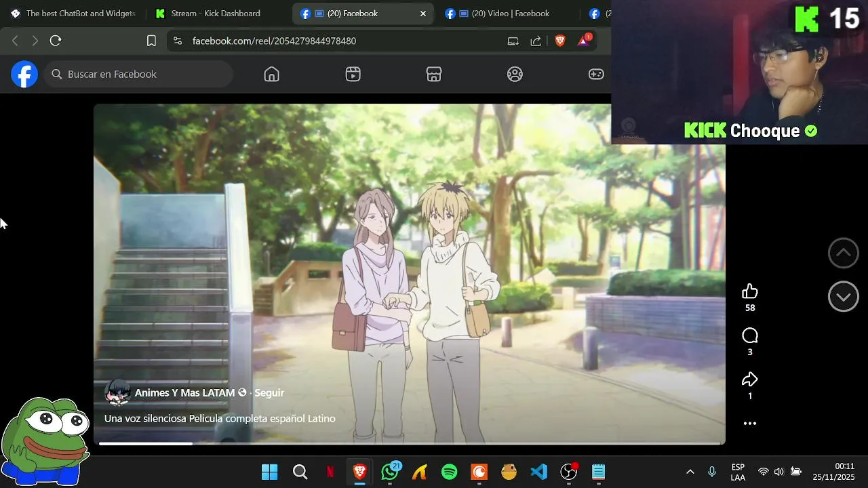Open the Facebook Groups icon
Viewport: 868px width, 488px height.
click(x=515, y=75)
